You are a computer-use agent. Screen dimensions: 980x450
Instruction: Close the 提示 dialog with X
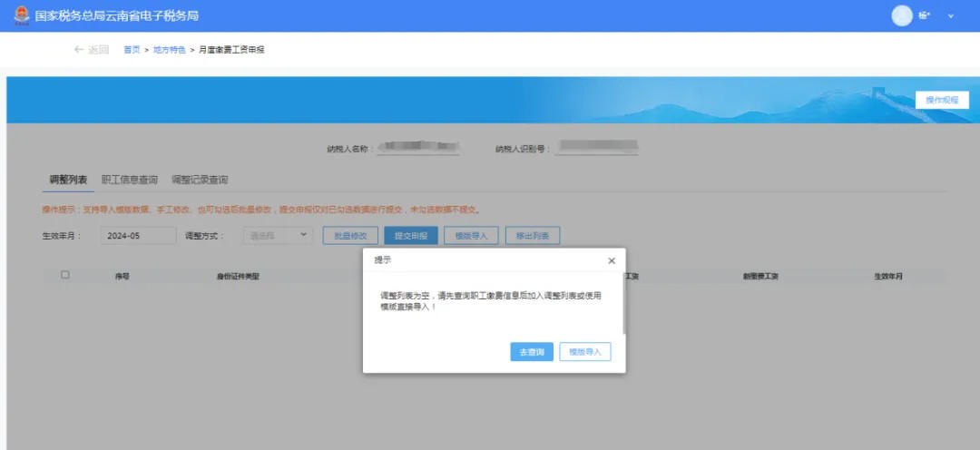612,260
